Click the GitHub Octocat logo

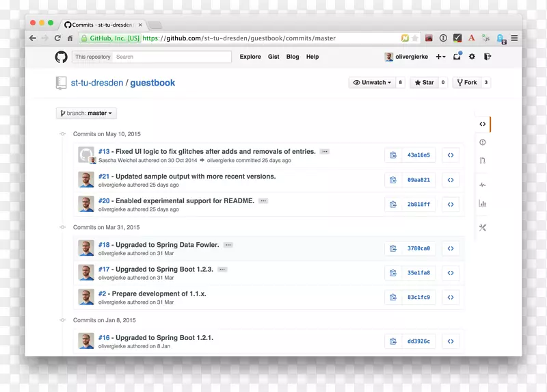click(x=61, y=57)
